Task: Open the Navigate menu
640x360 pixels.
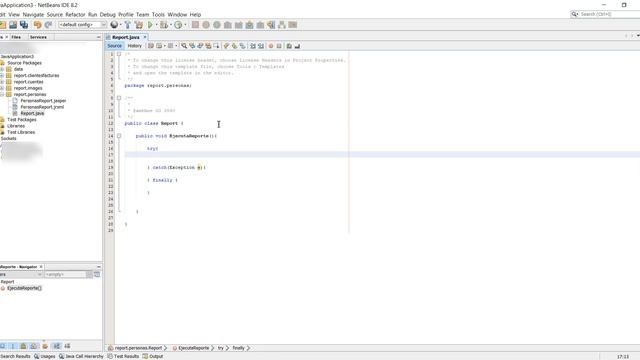Action: 33,14
